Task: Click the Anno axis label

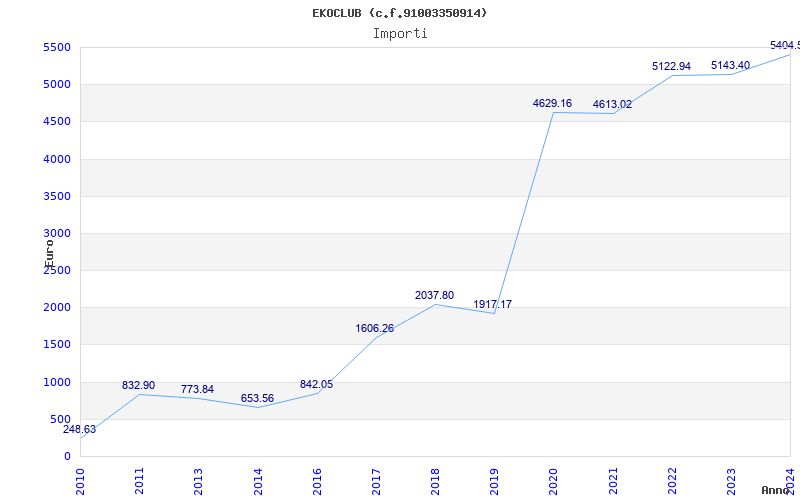Action: tap(775, 490)
